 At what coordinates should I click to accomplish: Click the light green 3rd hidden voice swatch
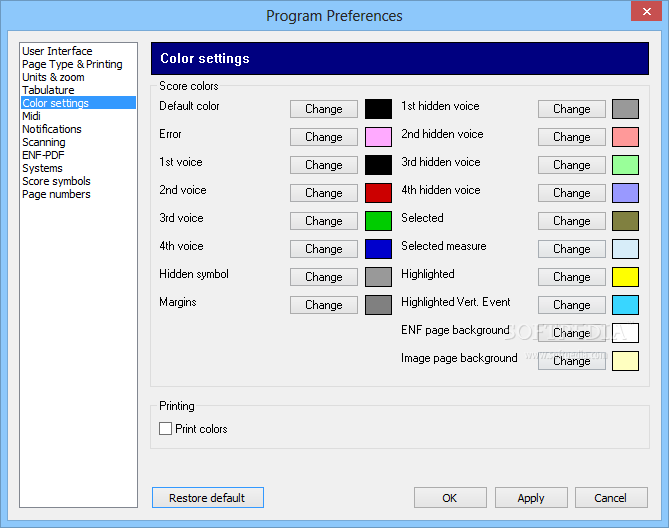point(625,165)
